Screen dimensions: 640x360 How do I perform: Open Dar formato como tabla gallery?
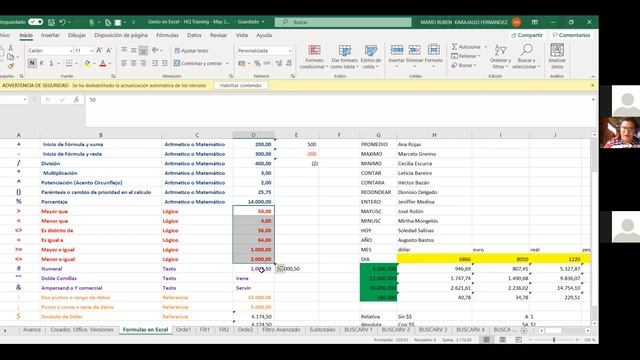344,57
